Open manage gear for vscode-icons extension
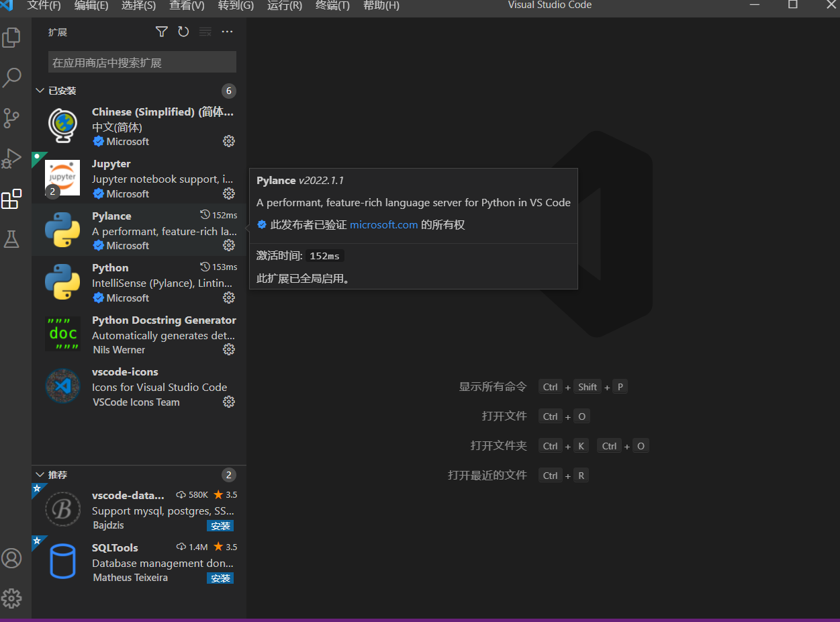 [x=229, y=402]
